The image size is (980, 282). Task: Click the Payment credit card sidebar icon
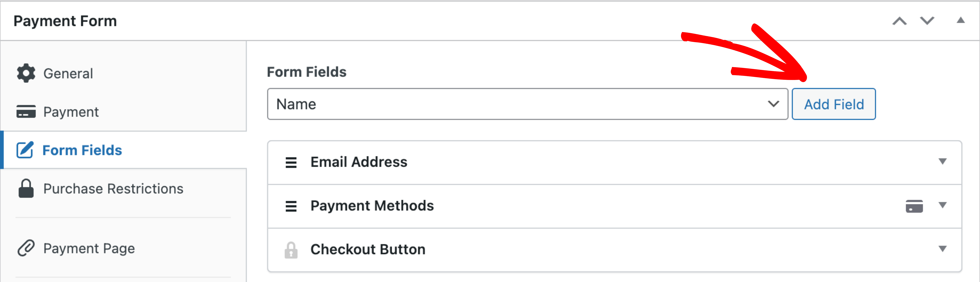click(x=26, y=112)
